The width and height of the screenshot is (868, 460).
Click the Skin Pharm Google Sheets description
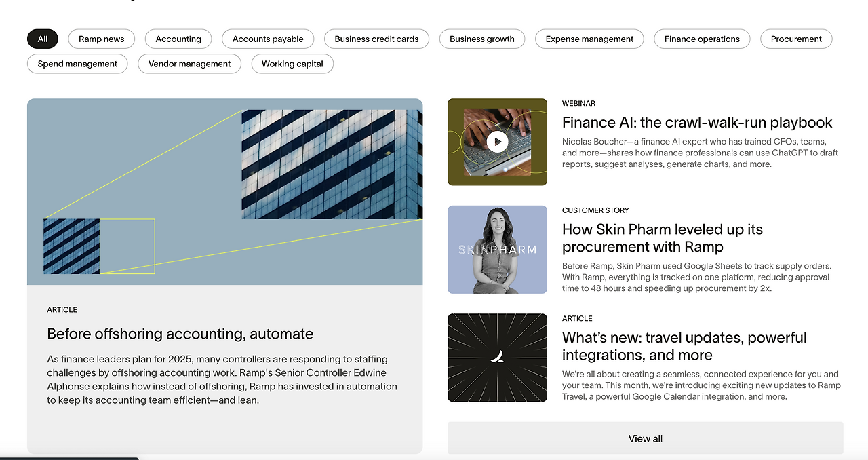pyautogui.click(x=696, y=277)
